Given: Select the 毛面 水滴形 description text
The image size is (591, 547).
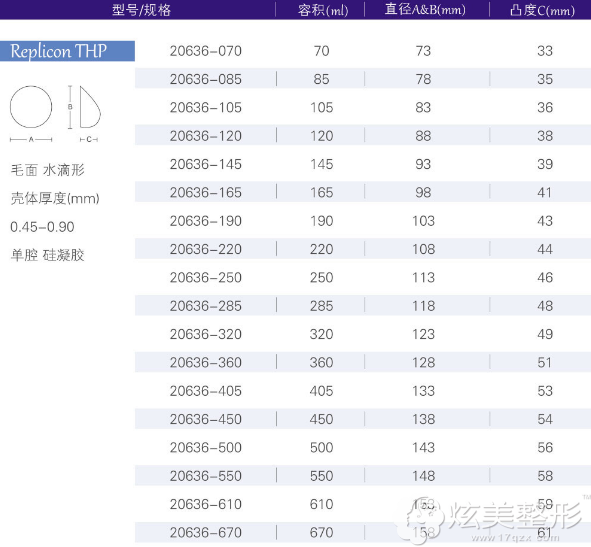Looking at the screenshot, I should [x=47, y=170].
